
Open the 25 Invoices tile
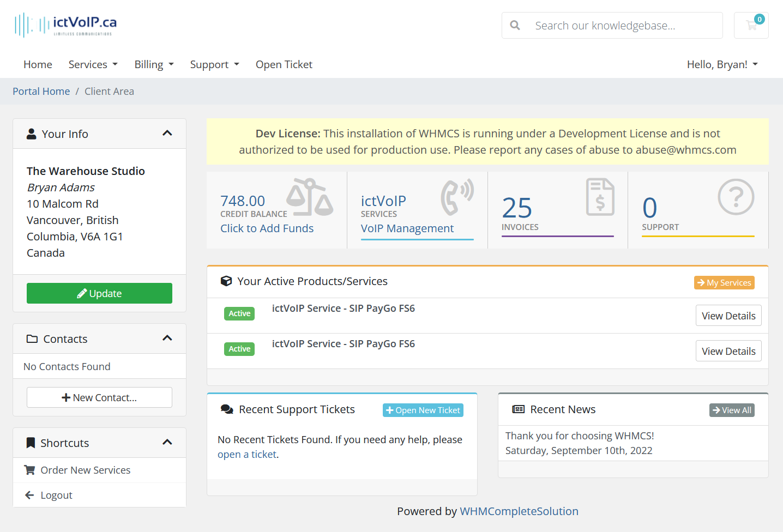pyautogui.click(x=558, y=210)
